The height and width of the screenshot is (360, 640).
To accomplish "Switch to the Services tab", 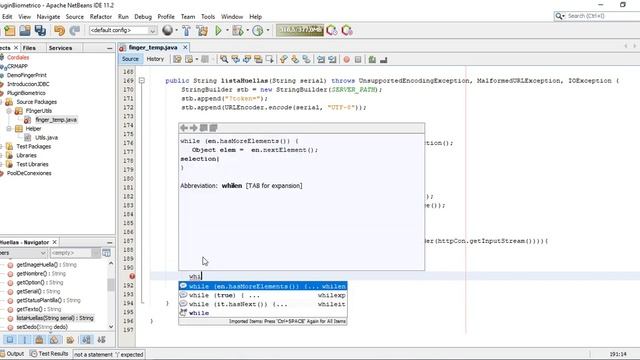I will [x=60, y=48].
